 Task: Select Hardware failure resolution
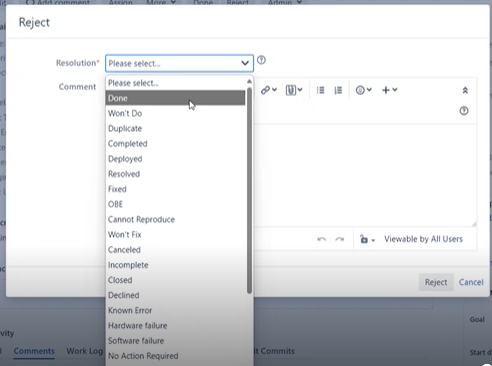176,325
